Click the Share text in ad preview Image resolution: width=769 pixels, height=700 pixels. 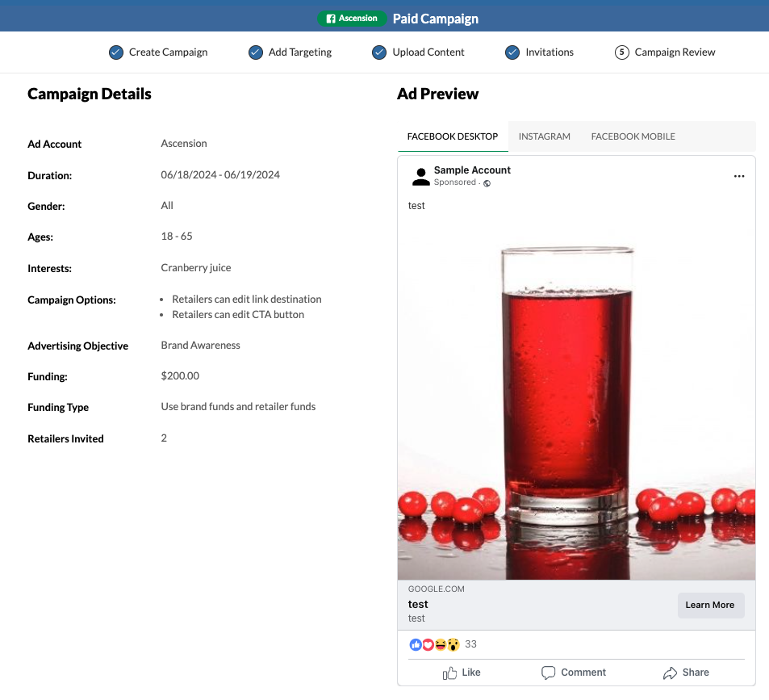[696, 673]
